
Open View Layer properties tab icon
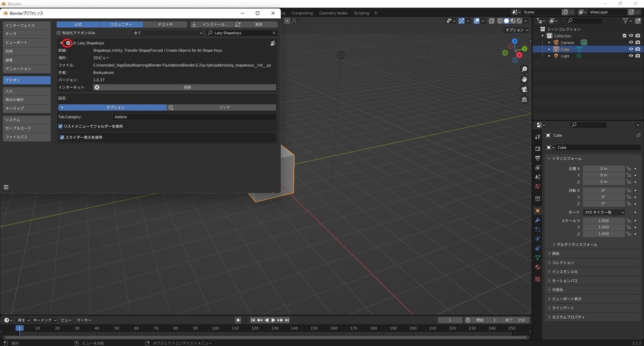click(537, 168)
